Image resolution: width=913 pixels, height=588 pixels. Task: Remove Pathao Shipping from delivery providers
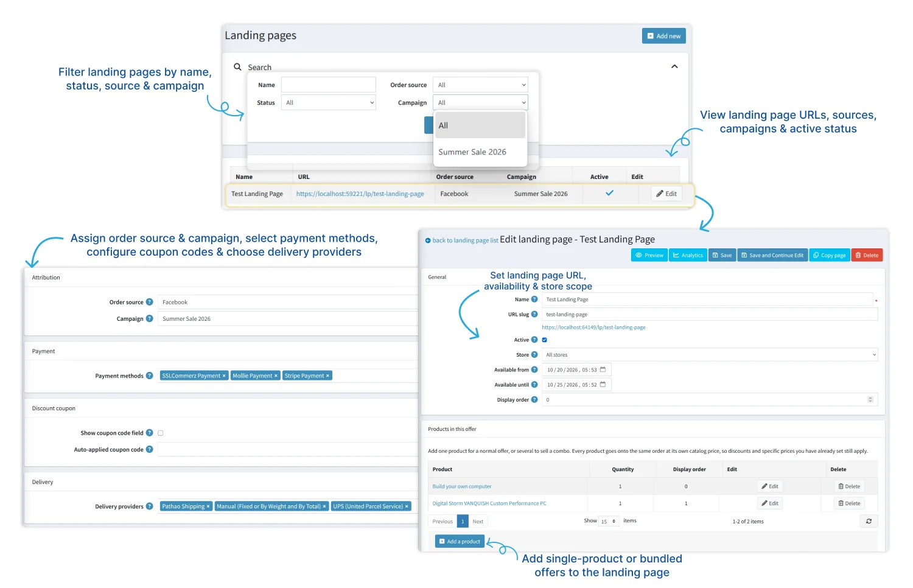click(x=208, y=506)
